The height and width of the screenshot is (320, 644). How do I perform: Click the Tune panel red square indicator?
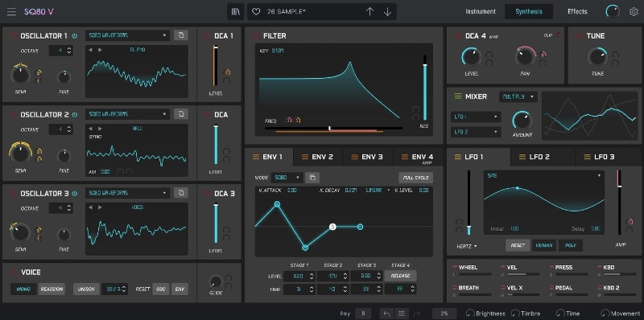[579, 36]
